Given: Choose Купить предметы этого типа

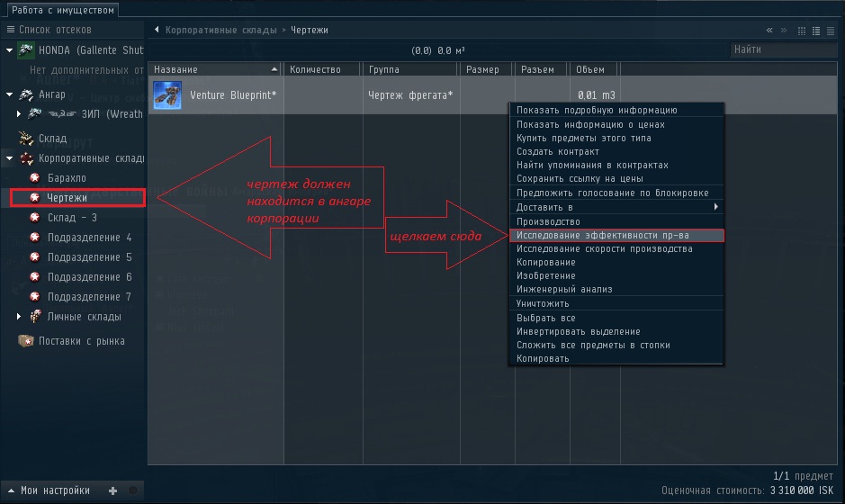Looking at the screenshot, I should click(616, 138).
